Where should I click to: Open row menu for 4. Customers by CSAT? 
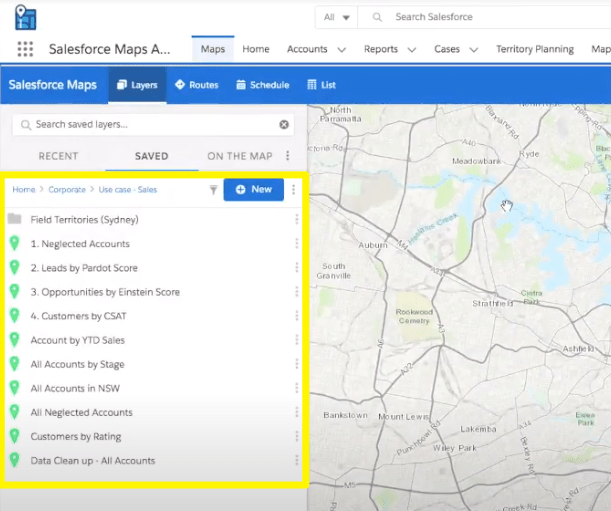(297, 316)
